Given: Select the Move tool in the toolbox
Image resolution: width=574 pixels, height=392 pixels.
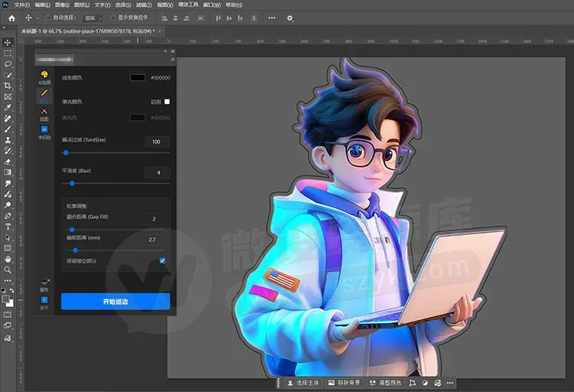Looking at the screenshot, I should coord(8,43).
